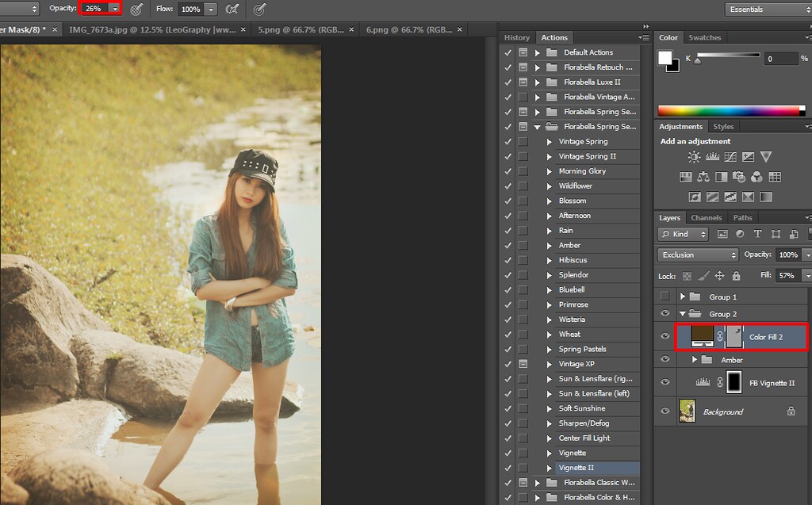Screen dimensions: 812x505
Task: Add a Photo Filter adjustment
Action: point(739,177)
